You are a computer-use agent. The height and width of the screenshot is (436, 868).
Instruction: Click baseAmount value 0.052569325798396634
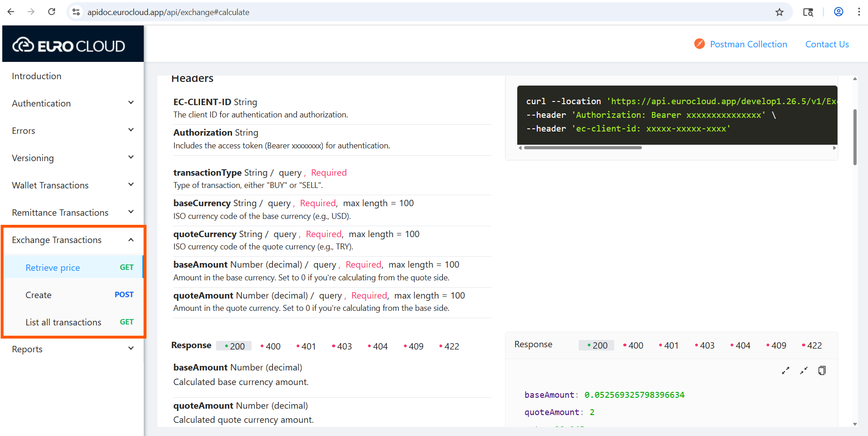tap(634, 395)
